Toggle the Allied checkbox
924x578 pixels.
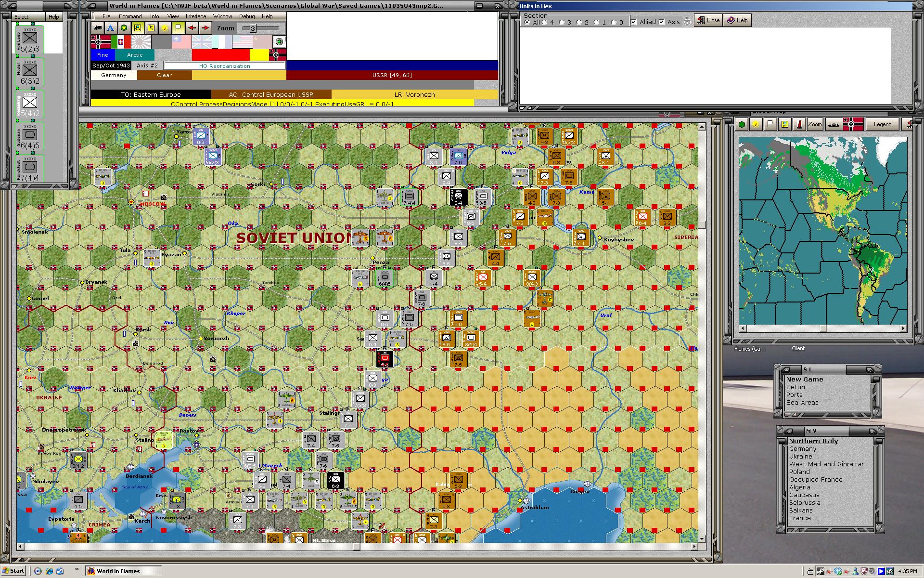634,22
